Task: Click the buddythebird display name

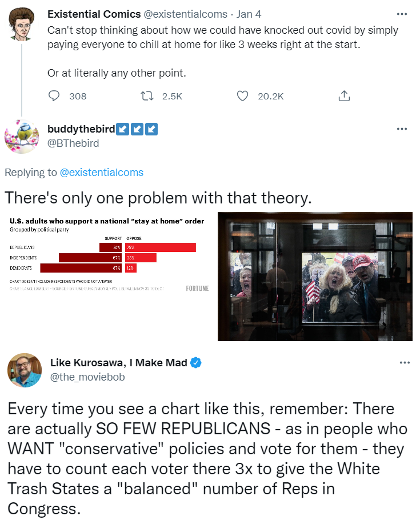Action: pos(81,129)
